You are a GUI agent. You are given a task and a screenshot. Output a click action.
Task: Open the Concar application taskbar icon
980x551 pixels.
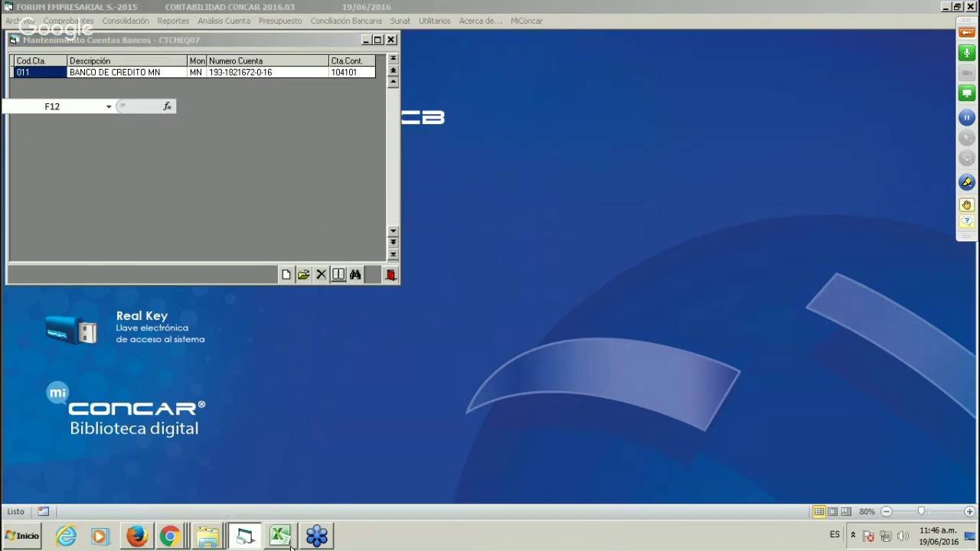(245, 536)
